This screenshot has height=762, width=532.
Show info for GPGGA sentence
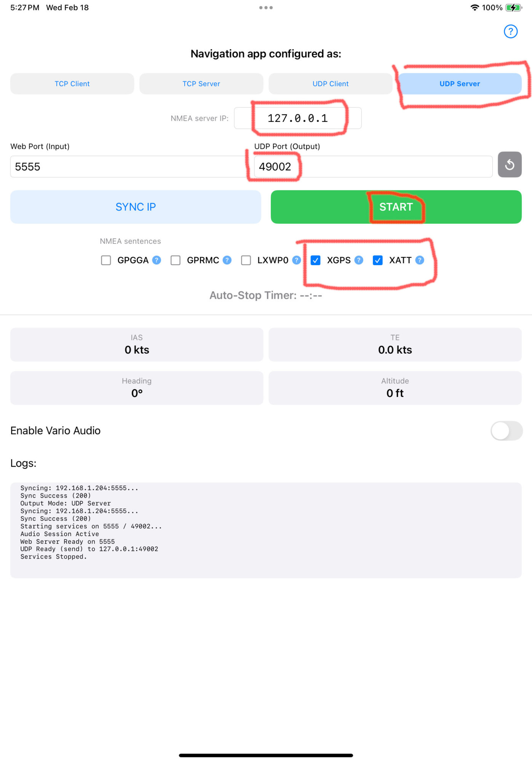tap(157, 260)
